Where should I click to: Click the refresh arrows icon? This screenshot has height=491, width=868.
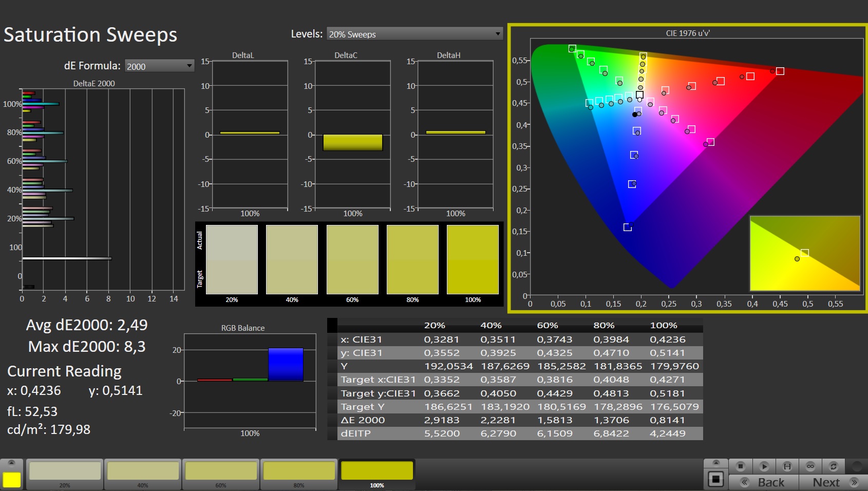pos(834,466)
